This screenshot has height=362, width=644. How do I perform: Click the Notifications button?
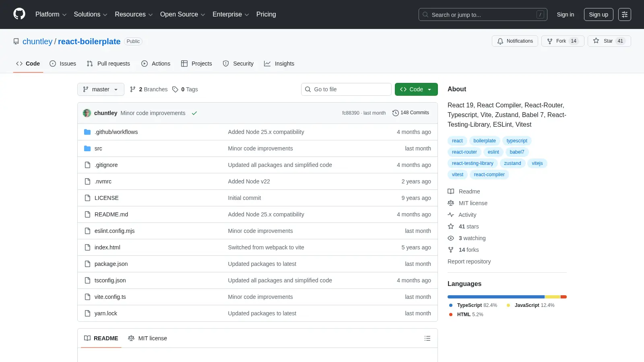(x=515, y=41)
